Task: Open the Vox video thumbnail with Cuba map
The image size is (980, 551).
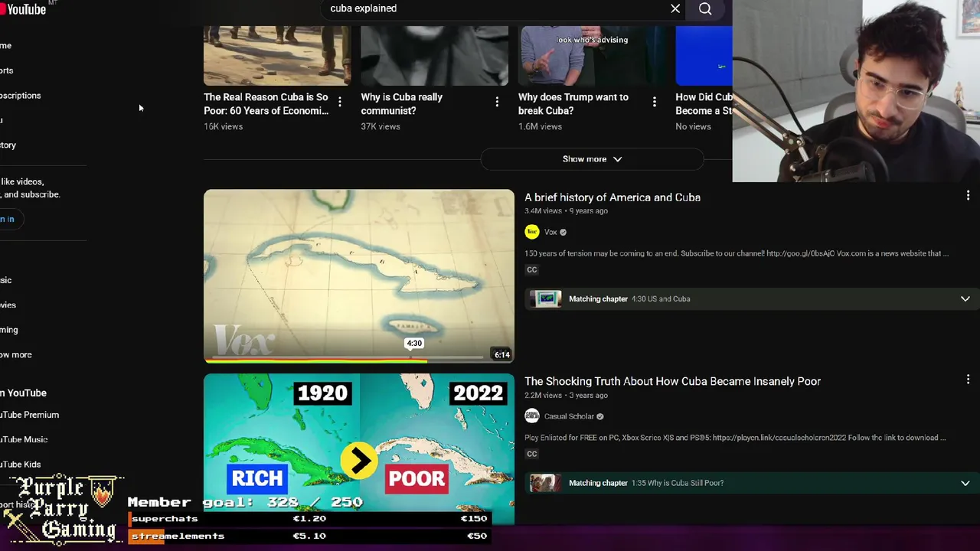Action: (359, 275)
